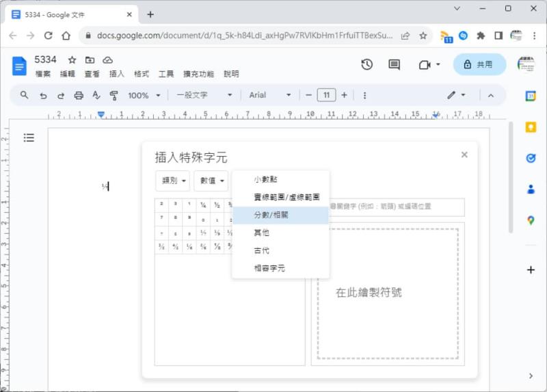The width and height of the screenshot is (547, 392).
Task: Click the plus get add-ons icon
Action: click(x=531, y=270)
